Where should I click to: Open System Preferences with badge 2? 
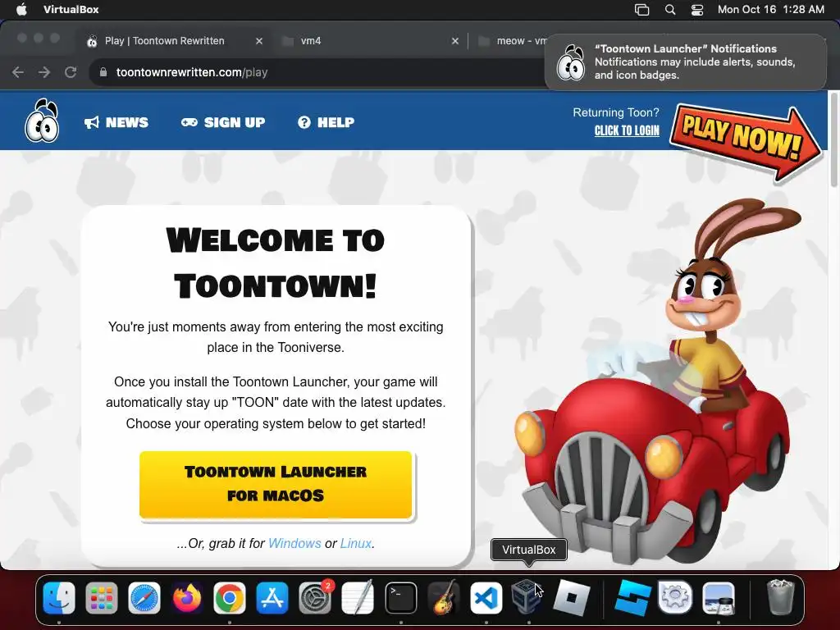coord(315,598)
